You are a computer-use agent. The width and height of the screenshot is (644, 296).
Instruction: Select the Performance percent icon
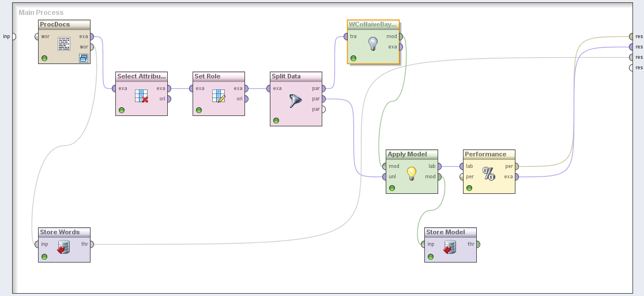click(x=489, y=173)
